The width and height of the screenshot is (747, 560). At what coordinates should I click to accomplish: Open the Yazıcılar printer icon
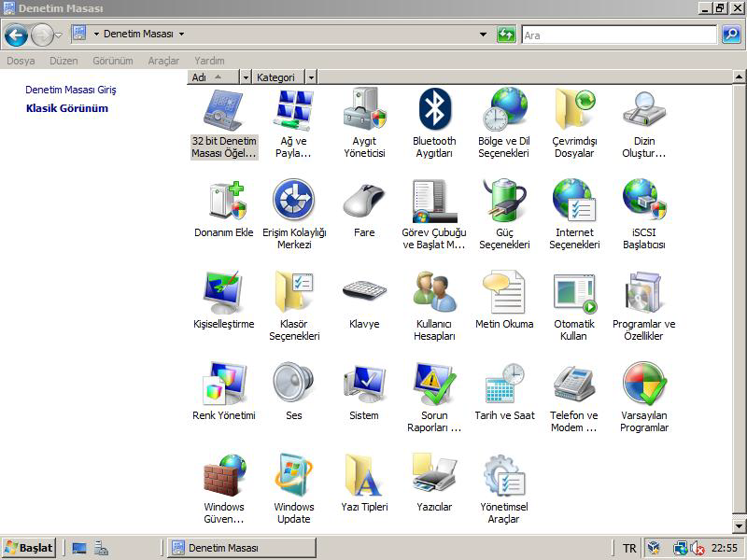coord(434,475)
